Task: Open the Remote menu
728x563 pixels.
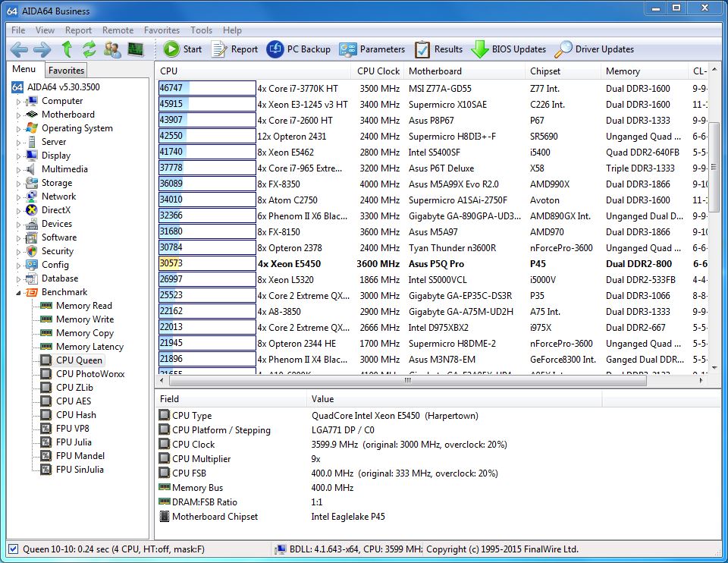Action: [118, 30]
